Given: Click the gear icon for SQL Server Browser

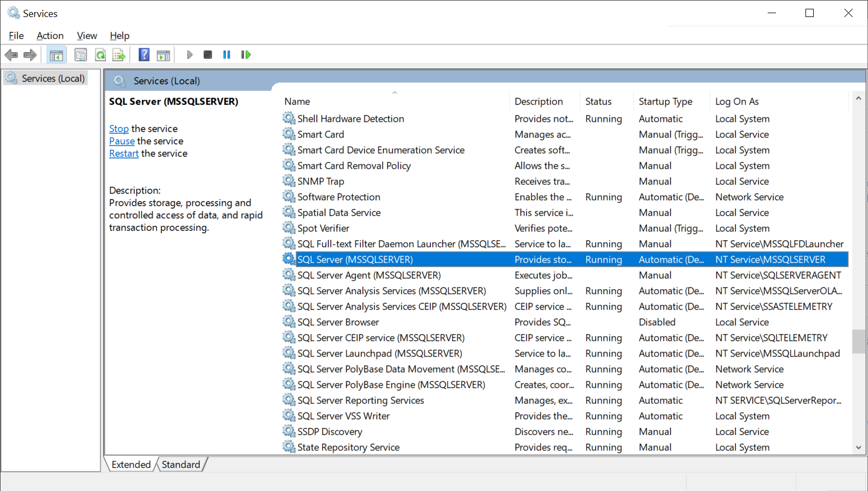Looking at the screenshot, I should point(289,321).
